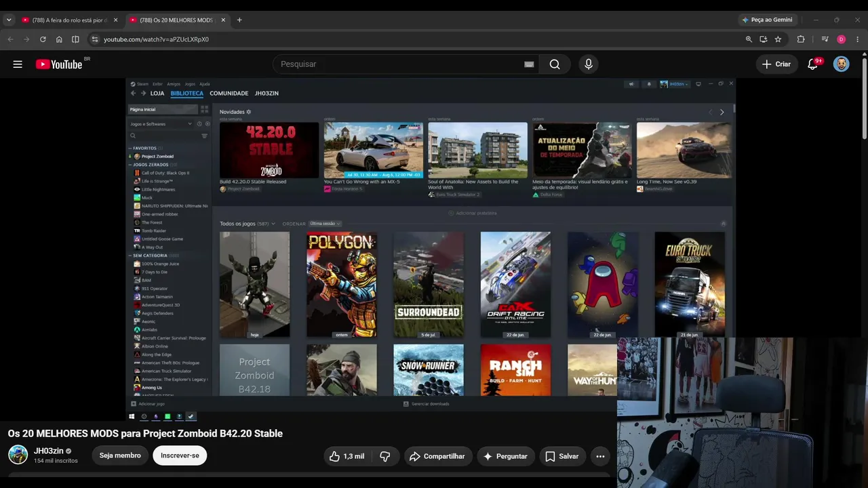Open YouTube notifications bell
This screenshot has height=488, width=868.
pyautogui.click(x=812, y=64)
